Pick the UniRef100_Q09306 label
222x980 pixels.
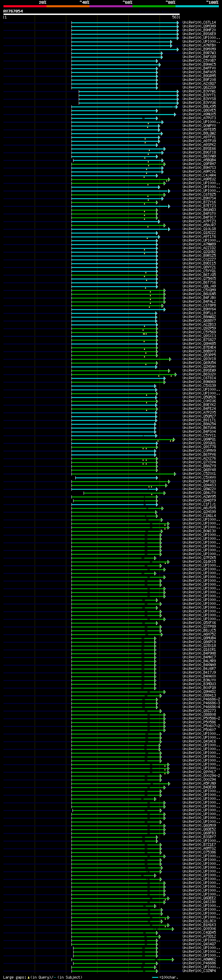(199, 929)
